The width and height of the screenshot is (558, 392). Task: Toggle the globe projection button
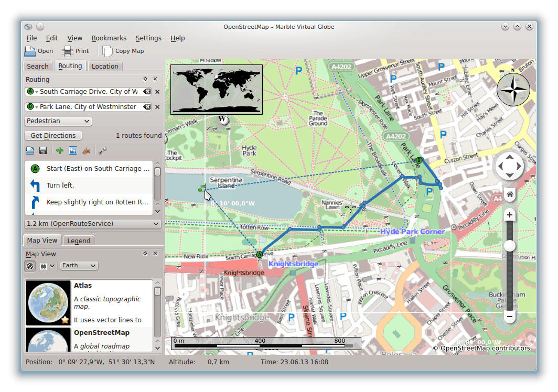click(30, 266)
